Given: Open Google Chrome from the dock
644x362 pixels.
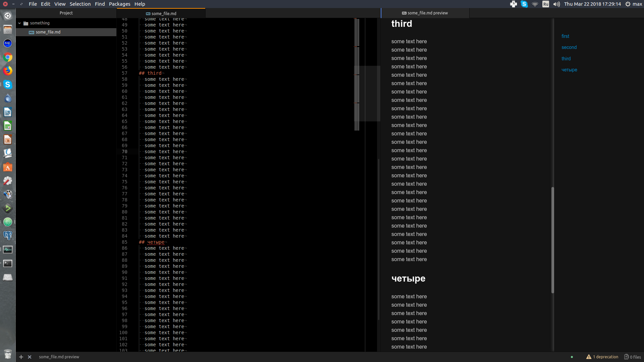Looking at the screenshot, I should [x=8, y=57].
